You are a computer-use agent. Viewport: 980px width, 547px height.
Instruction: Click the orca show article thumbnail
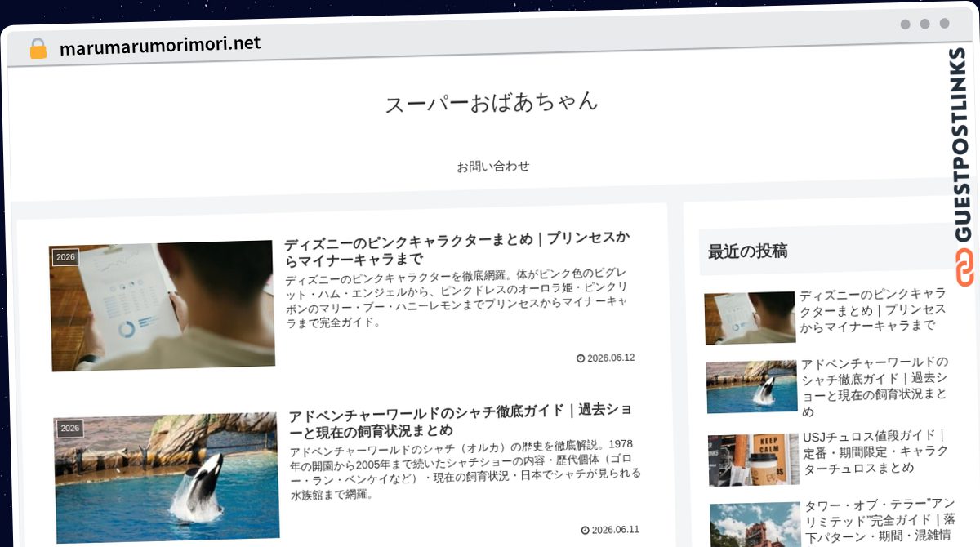click(x=167, y=478)
